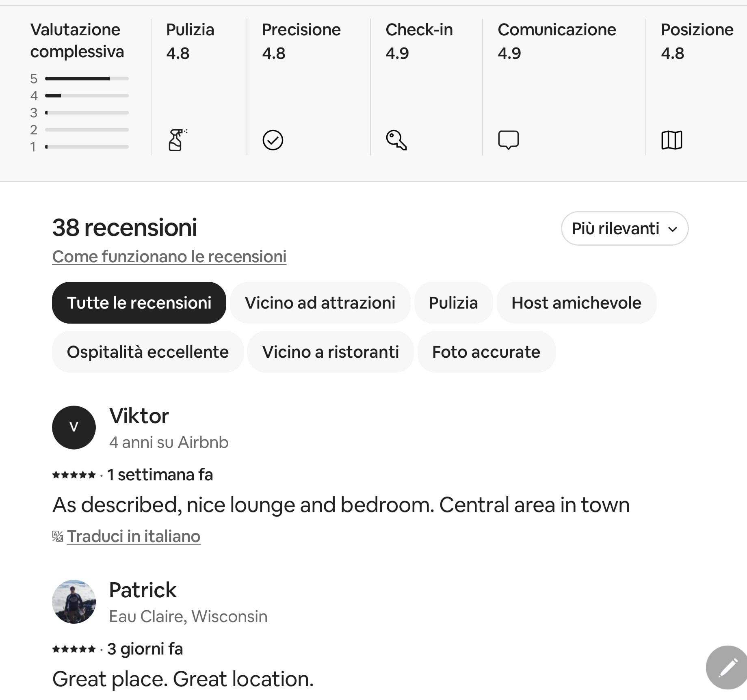Viewport: 747px width, 700px height.
Task: Toggle the Pulizia review filter chip
Action: pyautogui.click(x=453, y=303)
